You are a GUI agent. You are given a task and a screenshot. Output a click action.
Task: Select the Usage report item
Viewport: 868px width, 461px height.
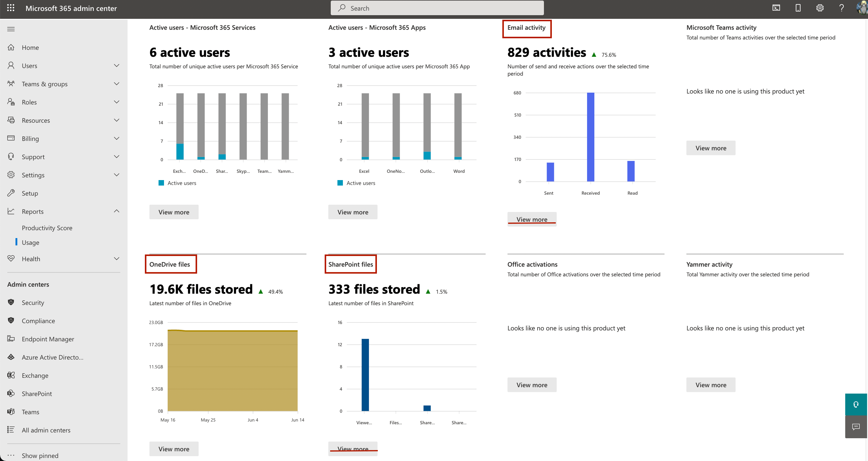30,243
